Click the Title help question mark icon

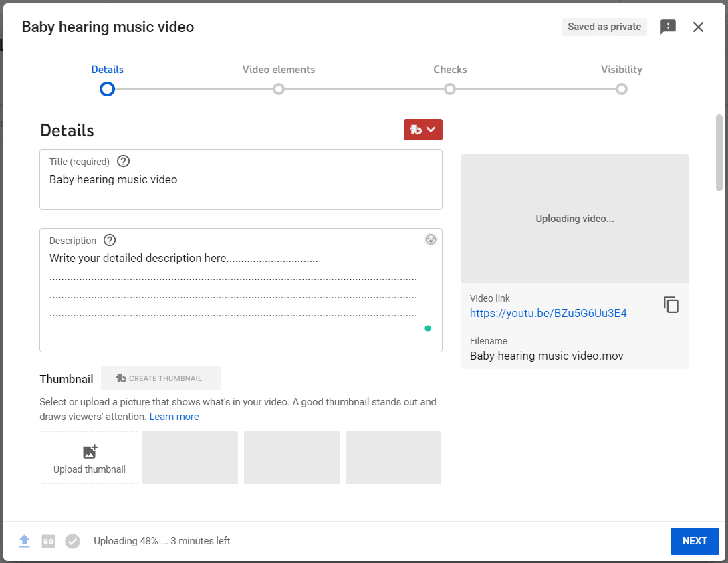click(123, 161)
